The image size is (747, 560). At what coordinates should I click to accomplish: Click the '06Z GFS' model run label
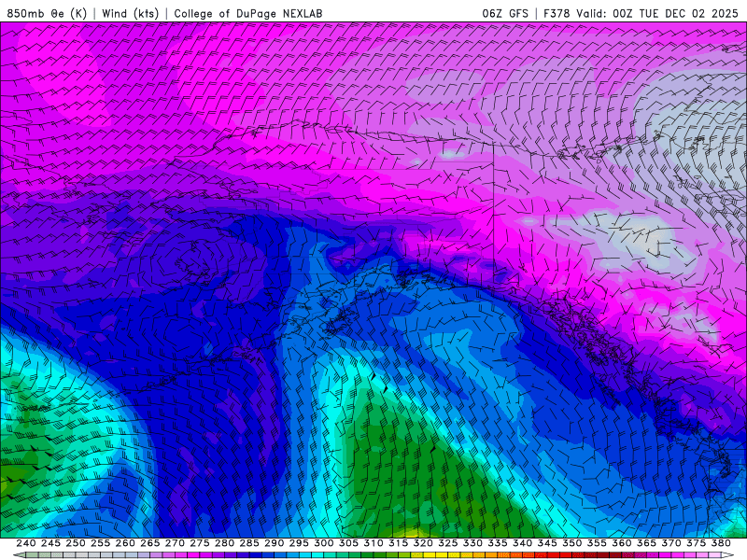[x=505, y=13]
